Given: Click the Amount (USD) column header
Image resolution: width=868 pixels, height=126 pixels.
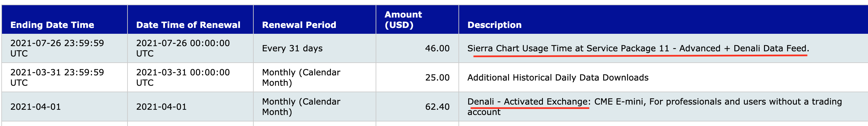Looking at the screenshot, I should [403, 19].
